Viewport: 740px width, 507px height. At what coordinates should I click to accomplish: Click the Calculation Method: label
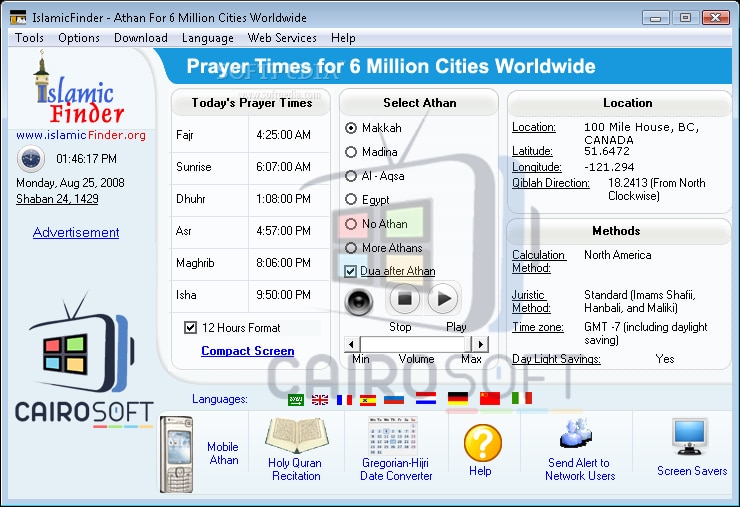(539, 262)
